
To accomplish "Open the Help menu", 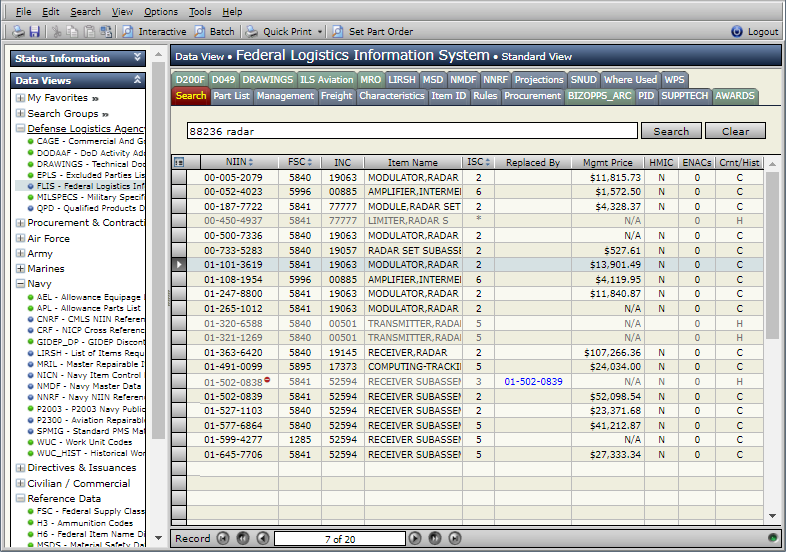I will pyautogui.click(x=232, y=12).
